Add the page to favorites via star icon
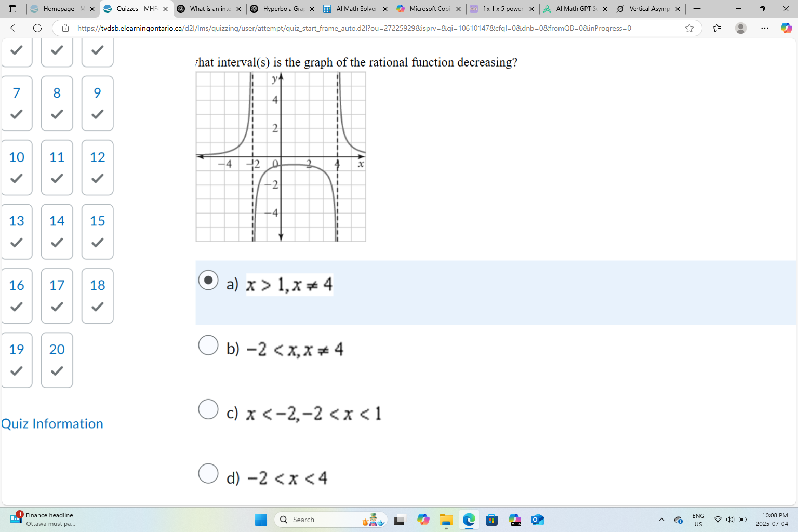Viewport: 798px width, 532px height. [x=689, y=29]
